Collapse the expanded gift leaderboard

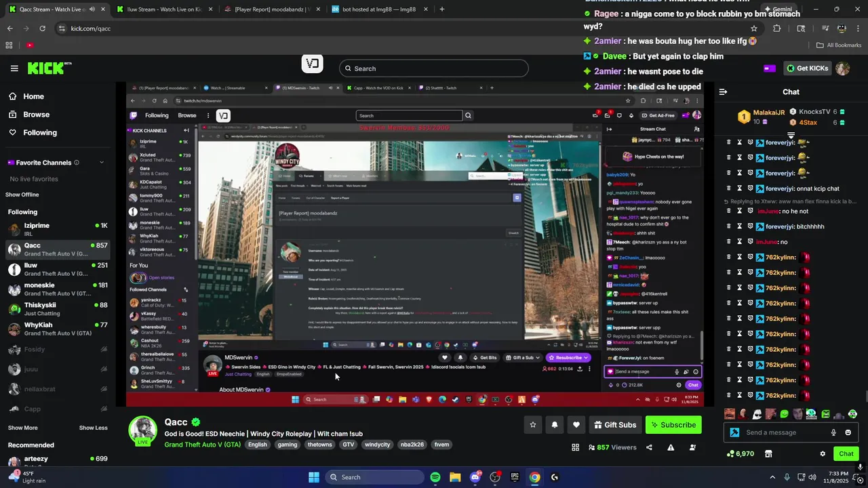[791, 135]
